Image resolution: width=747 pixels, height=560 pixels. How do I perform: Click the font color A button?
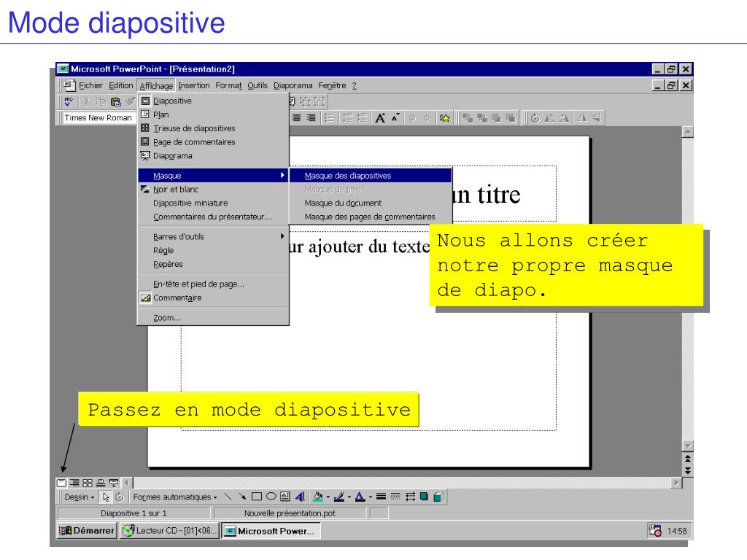[360, 497]
